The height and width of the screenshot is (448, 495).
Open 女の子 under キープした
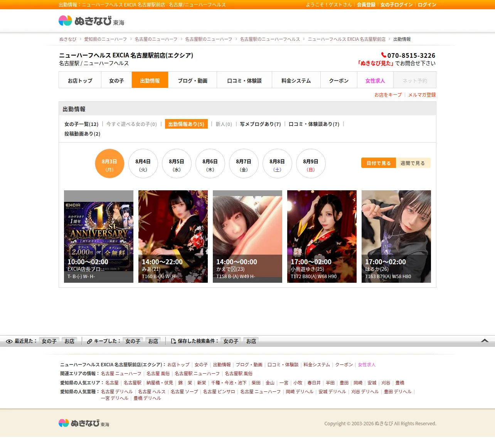click(133, 341)
